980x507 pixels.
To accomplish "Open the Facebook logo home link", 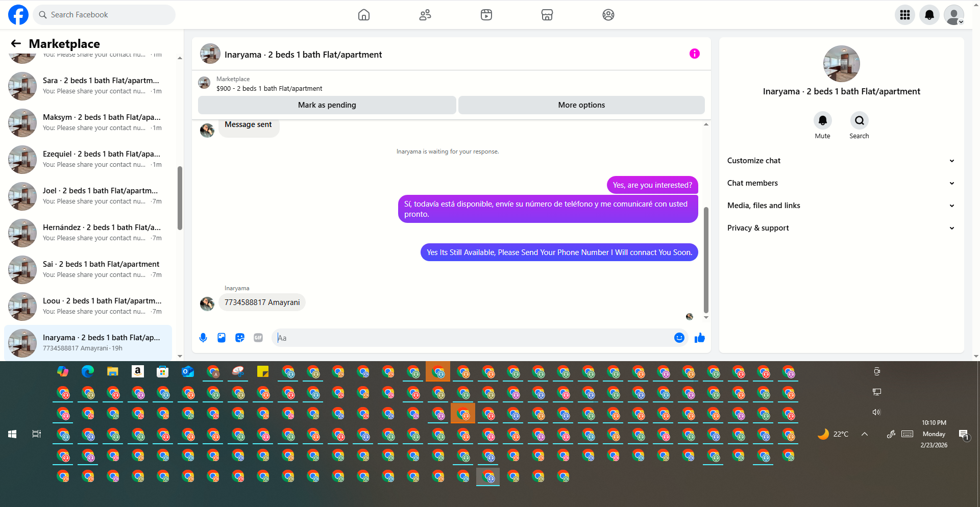I will pos(18,15).
